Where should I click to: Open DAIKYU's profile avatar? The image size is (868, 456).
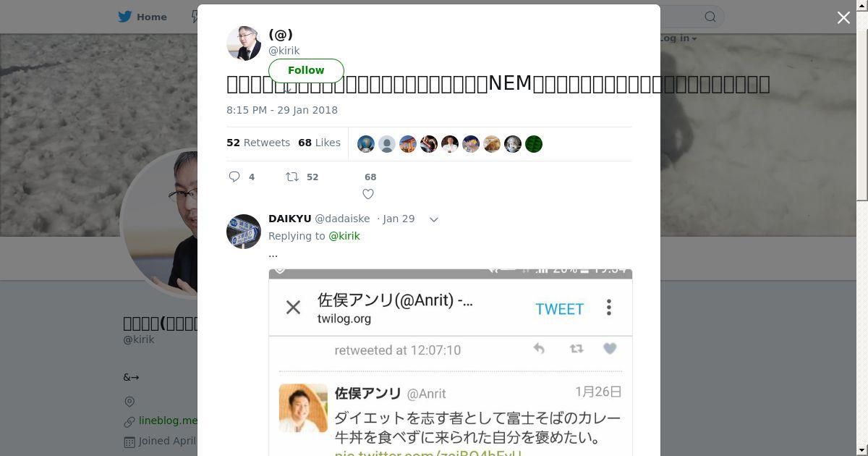[244, 232]
